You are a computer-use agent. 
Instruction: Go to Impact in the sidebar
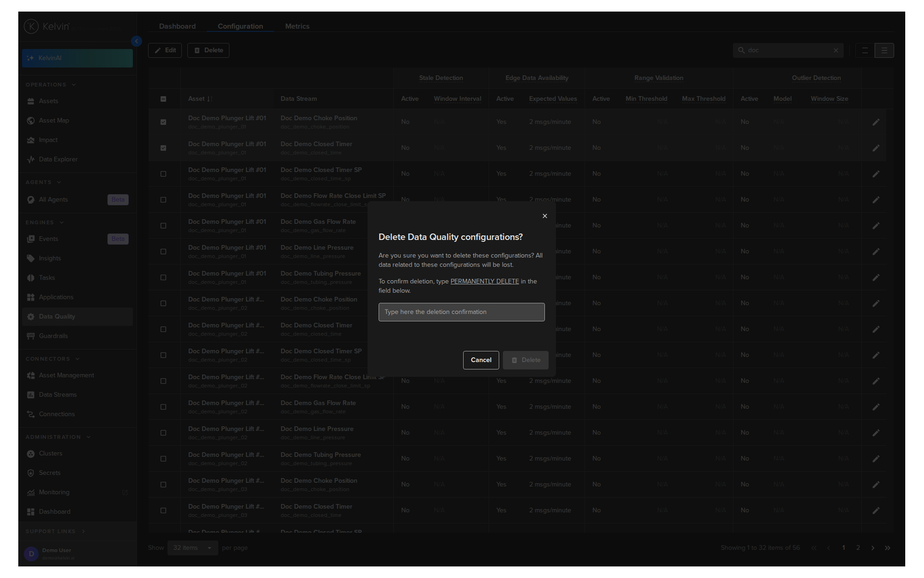[77, 140]
